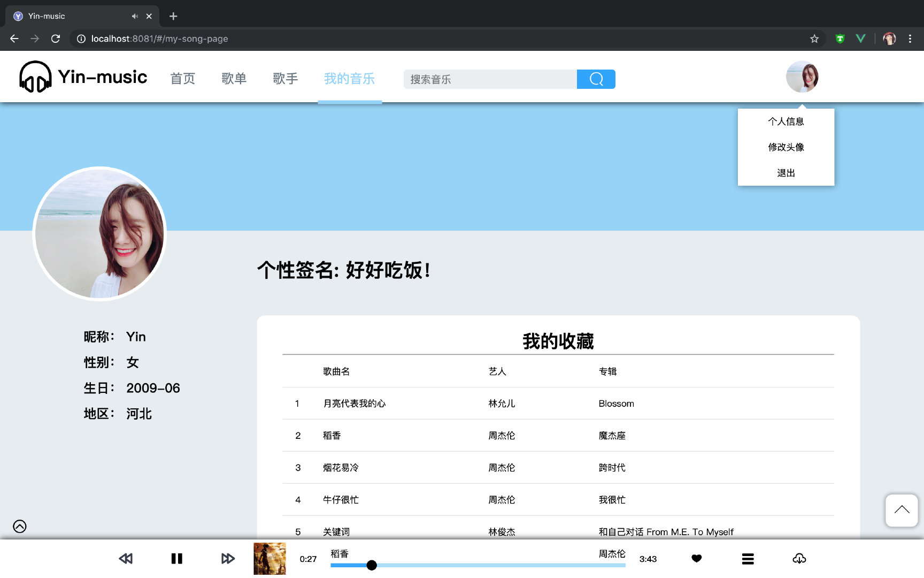Screen dimensions: 924x578
Task: Skip to the previous track
Action: (x=126, y=559)
